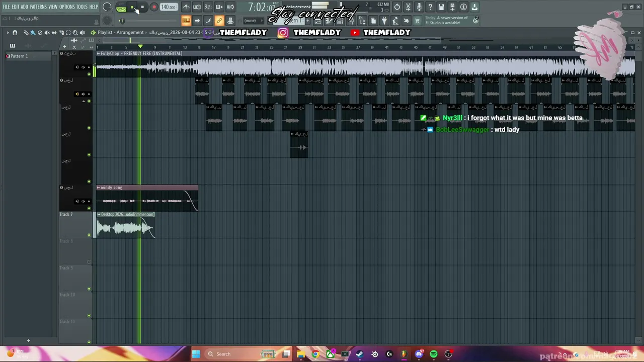Click the 140.000 tempo field
The height and width of the screenshot is (362, 644).
point(169,8)
